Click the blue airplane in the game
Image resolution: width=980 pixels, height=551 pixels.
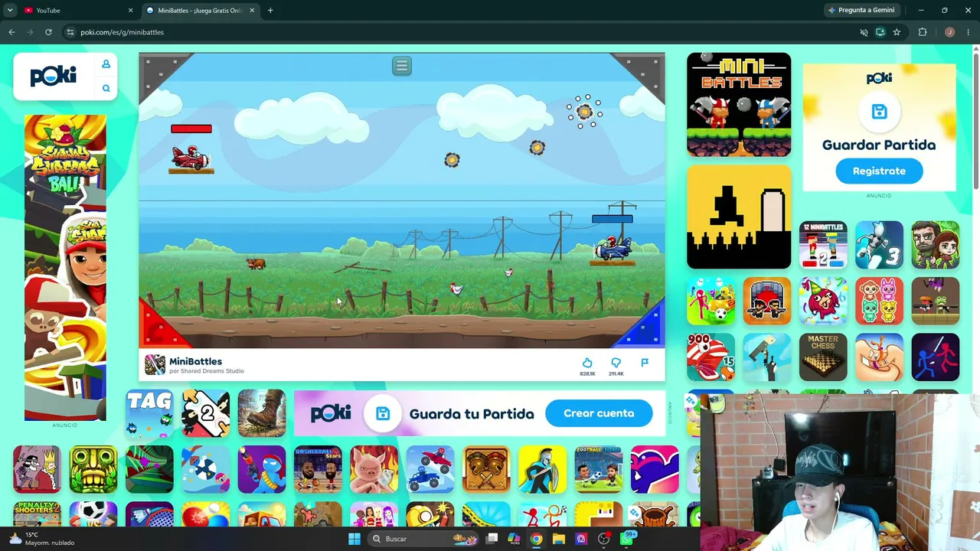(x=613, y=249)
